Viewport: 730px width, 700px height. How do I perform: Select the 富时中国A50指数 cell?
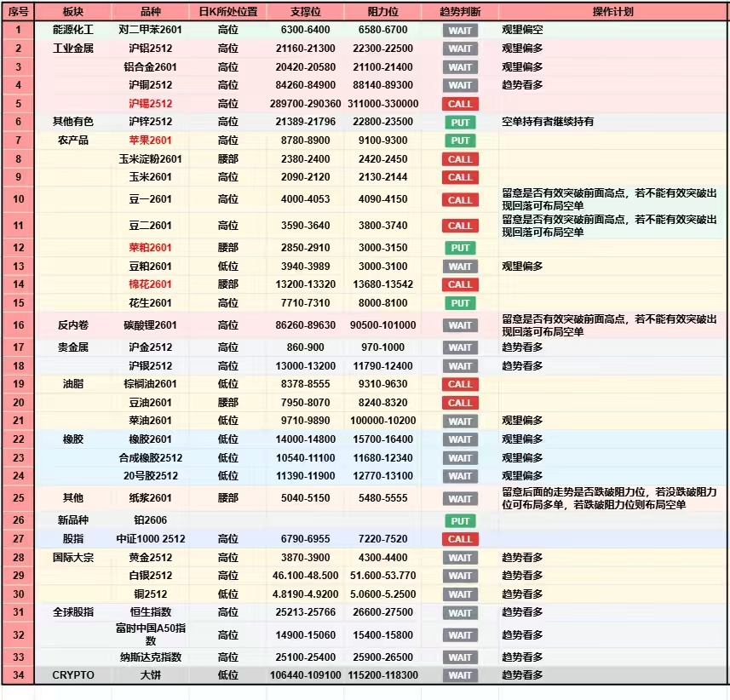151,634
